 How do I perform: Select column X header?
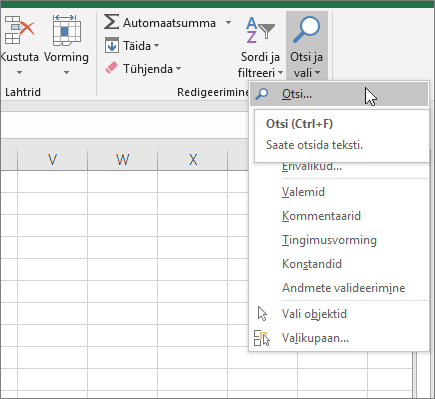click(193, 160)
